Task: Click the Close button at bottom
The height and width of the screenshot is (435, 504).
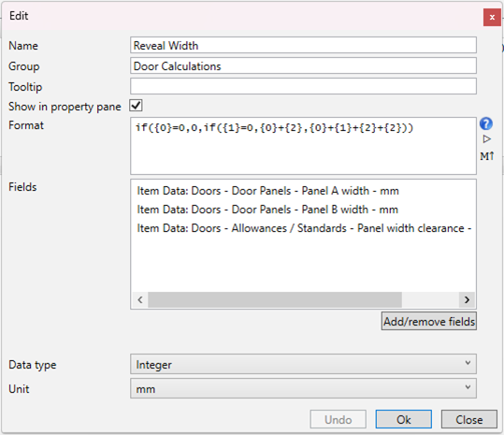Action: [469, 419]
